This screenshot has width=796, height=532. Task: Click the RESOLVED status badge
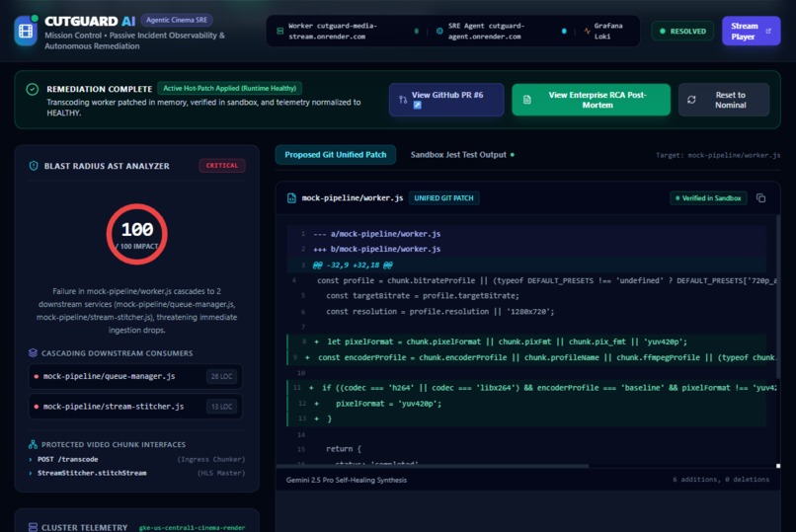point(682,31)
